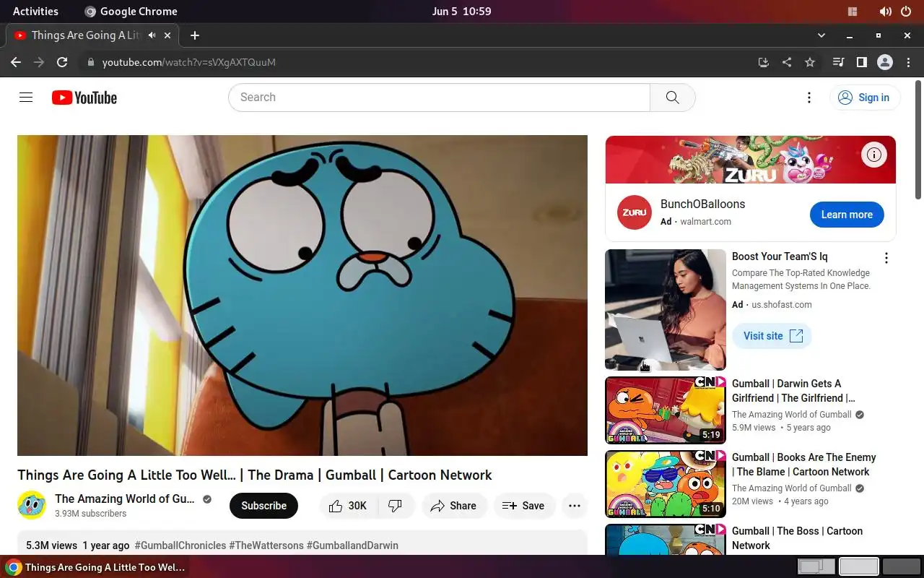The width and height of the screenshot is (924, 578).
Task: Open the Chrome profile avatar
Action: tap(885, 62)
